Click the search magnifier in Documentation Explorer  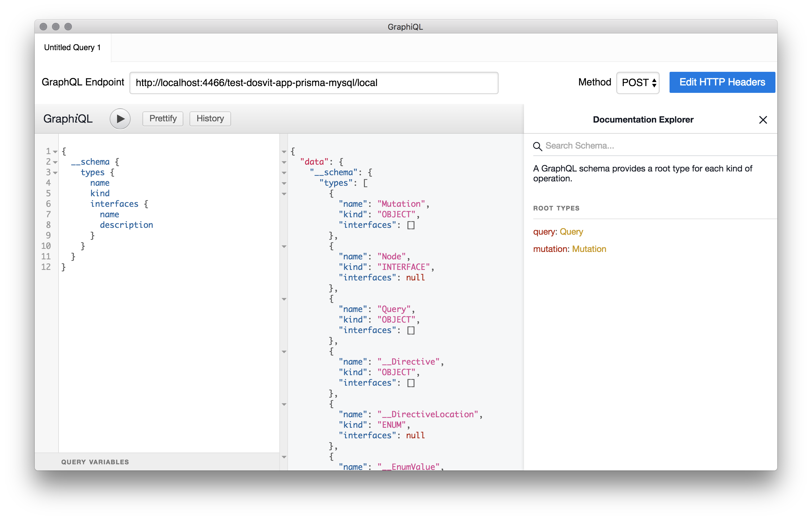538,146
